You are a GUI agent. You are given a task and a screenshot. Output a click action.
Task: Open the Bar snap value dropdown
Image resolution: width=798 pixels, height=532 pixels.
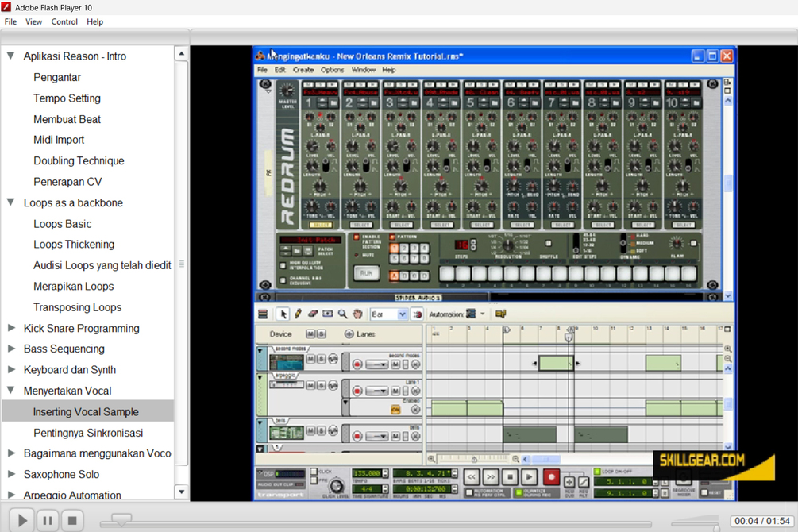[402, 314]
